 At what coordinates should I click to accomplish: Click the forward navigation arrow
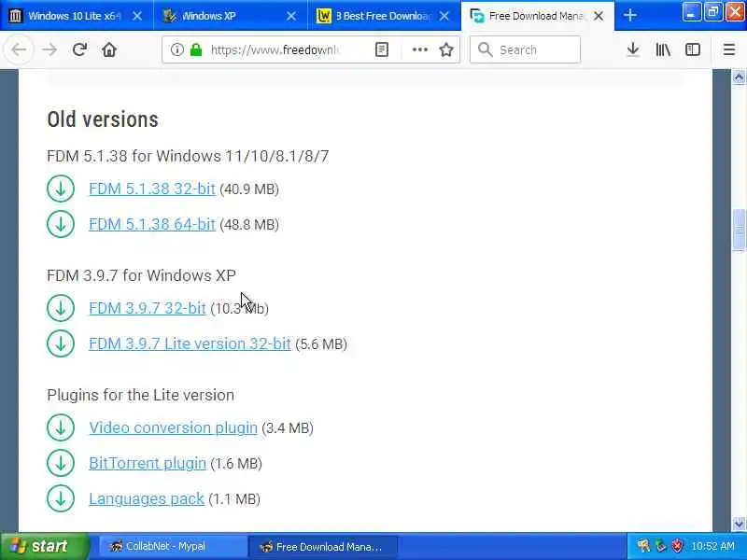(49, 49)
